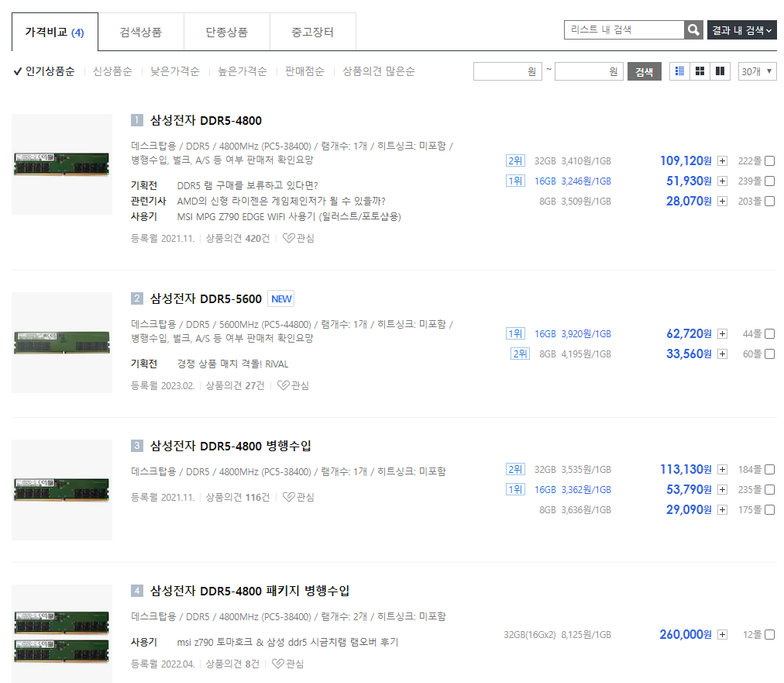This screenshot has width=784, height=683.
Task: Expand plus icon beside 109,120원 price
Action: (x=722, y=160)
